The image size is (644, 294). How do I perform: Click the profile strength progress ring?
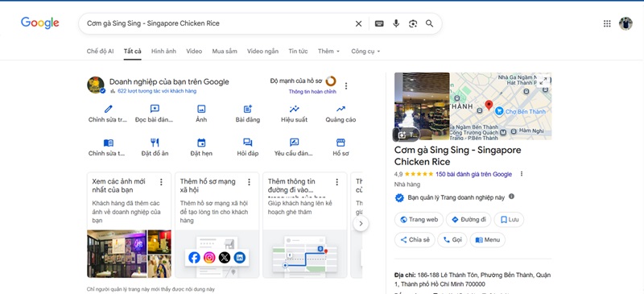click(331, 81)
